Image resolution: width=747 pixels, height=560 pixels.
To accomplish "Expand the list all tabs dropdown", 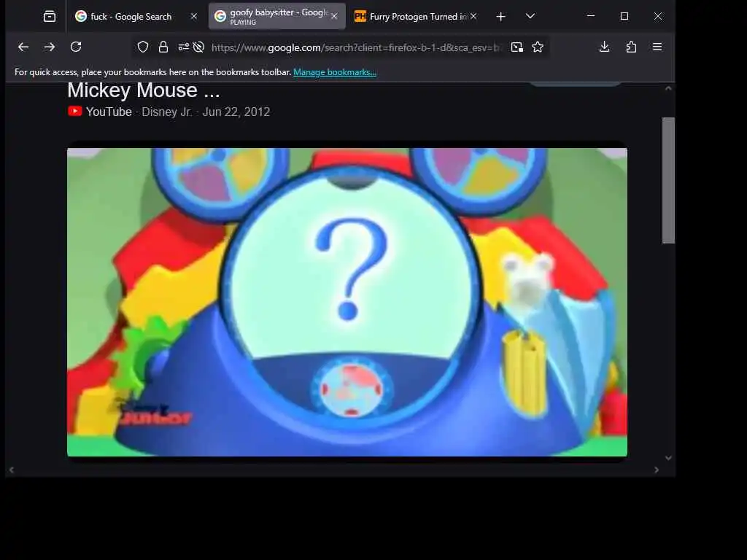I will click(x=530, y=16).
